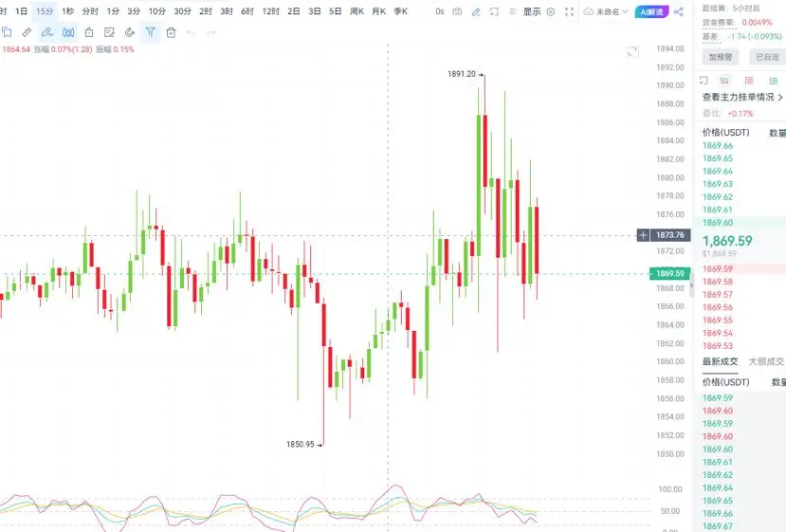Click the filter funnel icon
786x532 pixels.
pos(151,32)
